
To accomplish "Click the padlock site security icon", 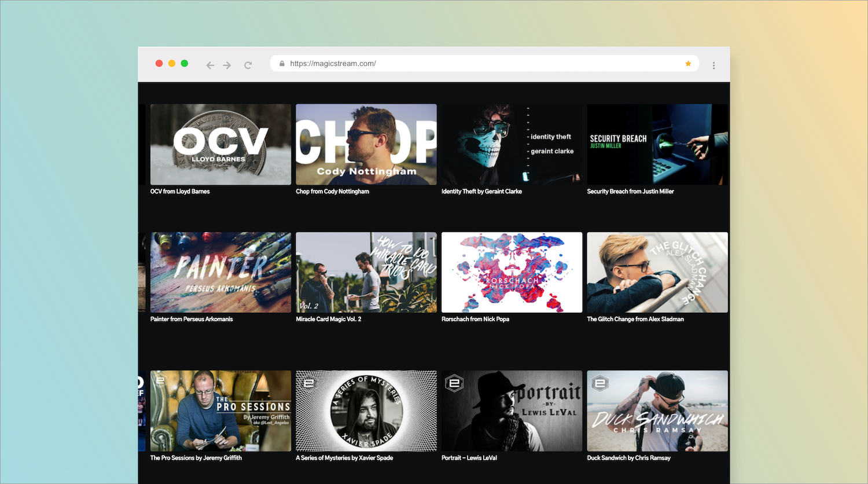I will [x=282, y=64].
